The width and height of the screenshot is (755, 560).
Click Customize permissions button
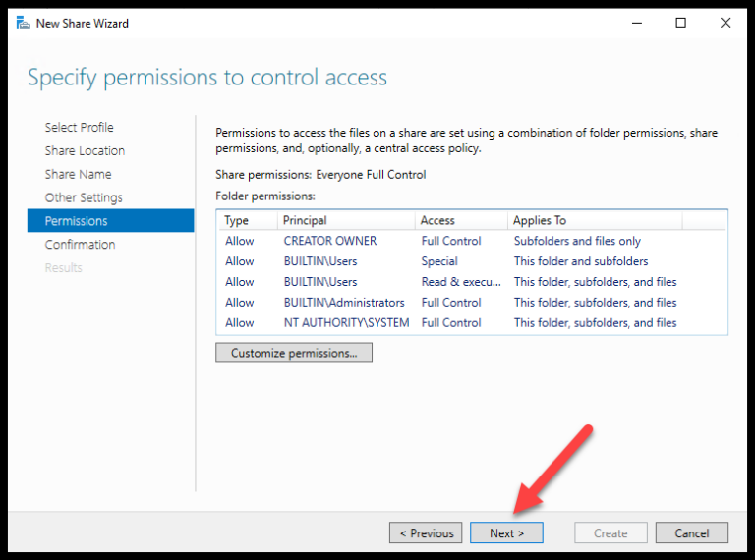(294, 353)
